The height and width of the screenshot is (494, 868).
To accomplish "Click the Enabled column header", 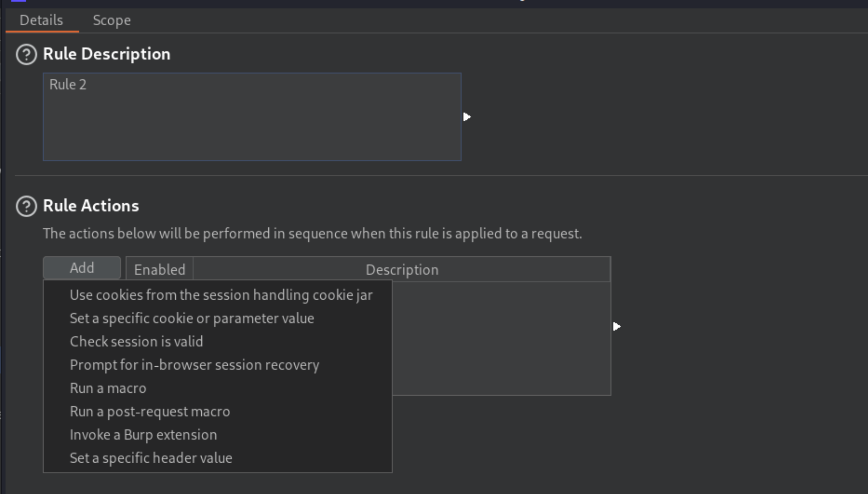I will pos(160,270).
